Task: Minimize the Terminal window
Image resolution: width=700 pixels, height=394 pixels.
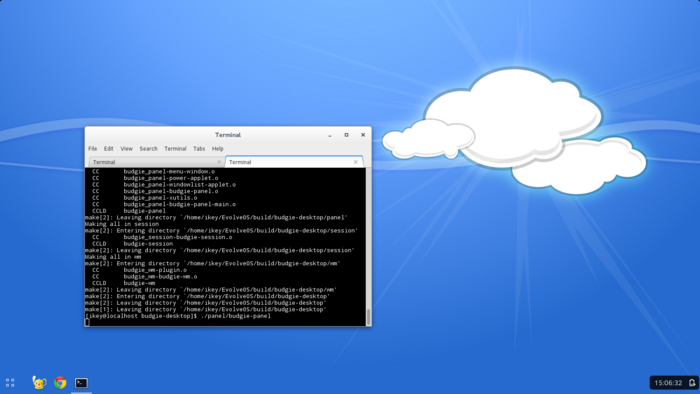Action: [330, 135]
